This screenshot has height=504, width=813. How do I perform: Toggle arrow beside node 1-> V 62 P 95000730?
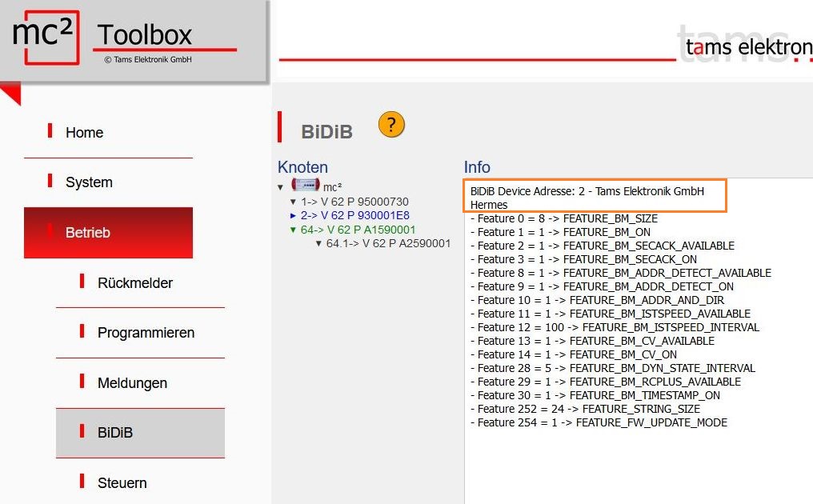294,202
